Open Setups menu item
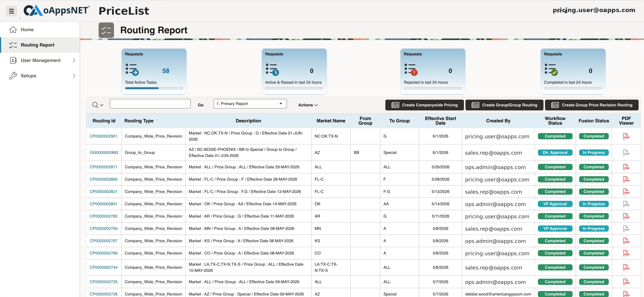Screen dimensions: 644x297 (40, 76)
